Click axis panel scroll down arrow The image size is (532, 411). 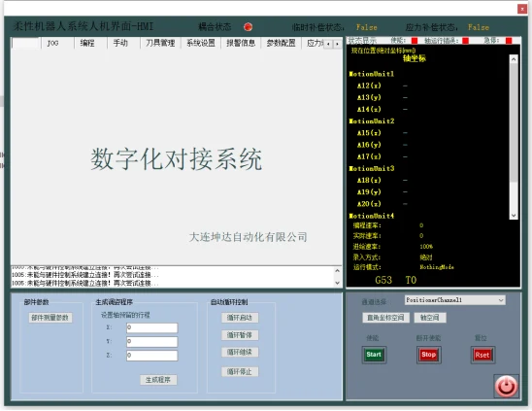(514, 216)
